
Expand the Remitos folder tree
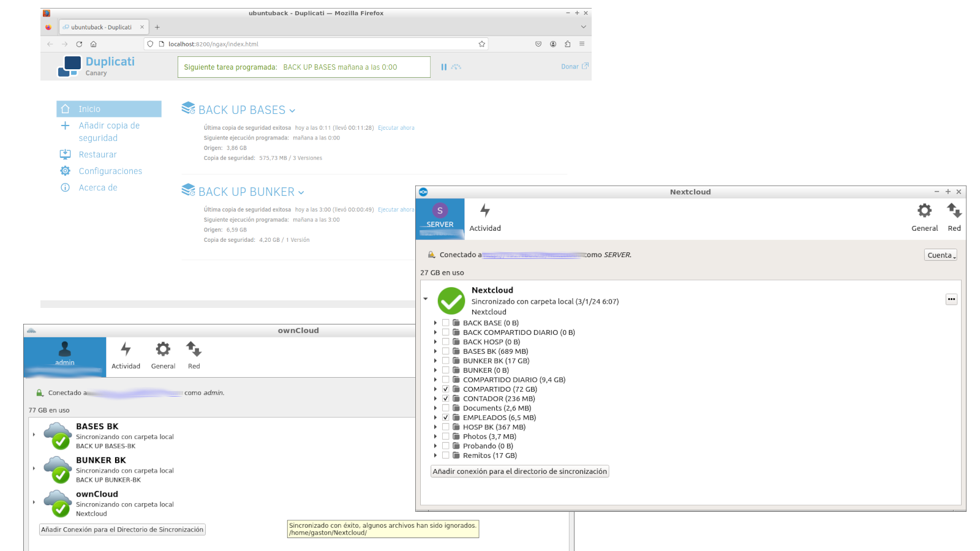[435, 455]
